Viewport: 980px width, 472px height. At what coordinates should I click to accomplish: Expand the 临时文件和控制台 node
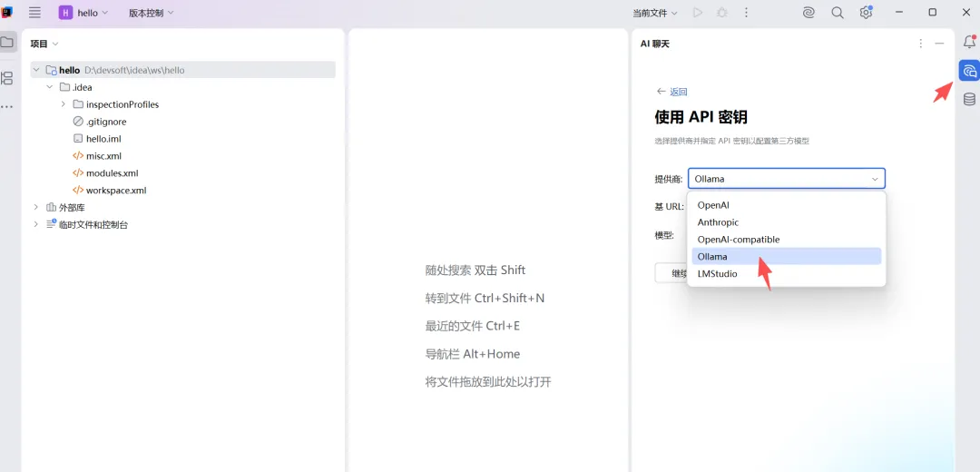36,224
